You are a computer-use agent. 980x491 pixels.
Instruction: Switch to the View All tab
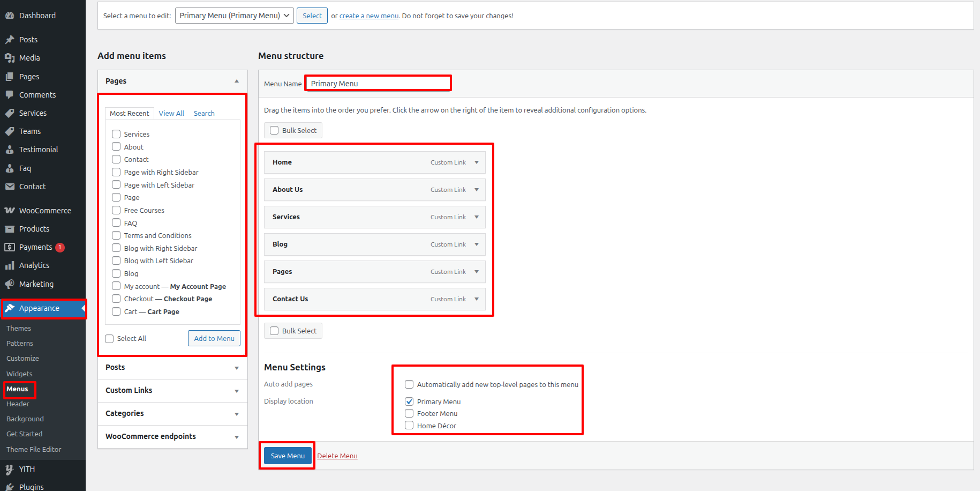point(171,113)
